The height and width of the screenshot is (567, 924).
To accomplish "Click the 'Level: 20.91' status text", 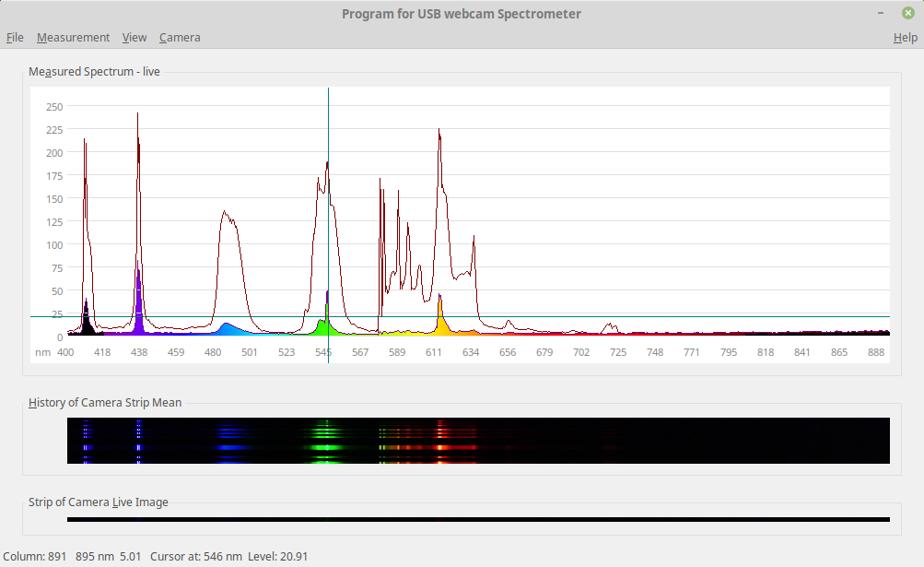I will [277, 556].
